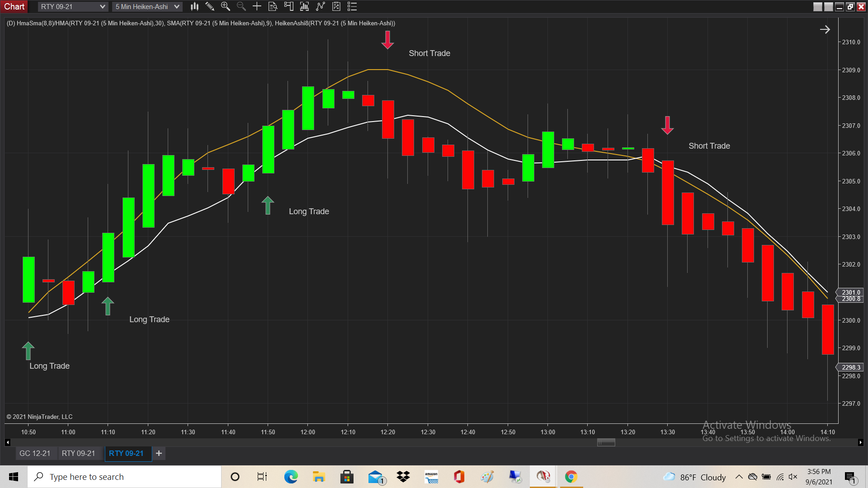
Task: Select the drawing tools pencil icon
Action: (210, 6)
